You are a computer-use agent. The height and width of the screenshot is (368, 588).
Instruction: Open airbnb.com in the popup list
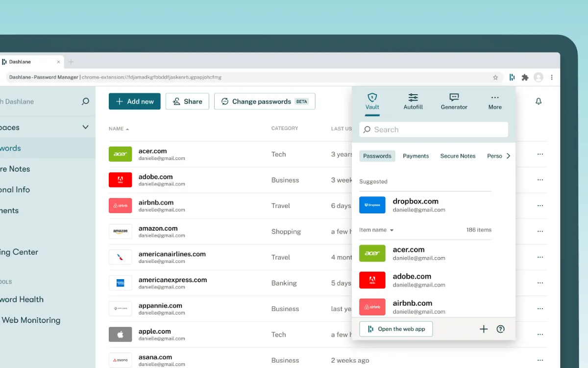click(x=425, y=307)
